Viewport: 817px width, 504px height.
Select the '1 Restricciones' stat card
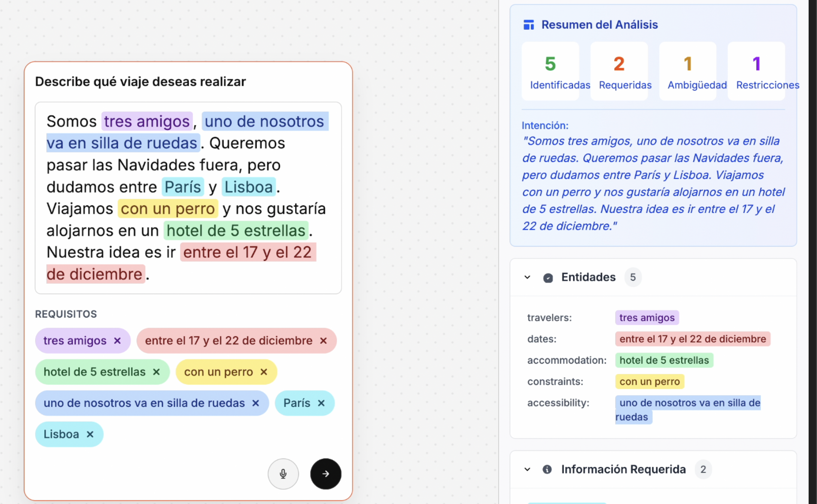(756, 71)
